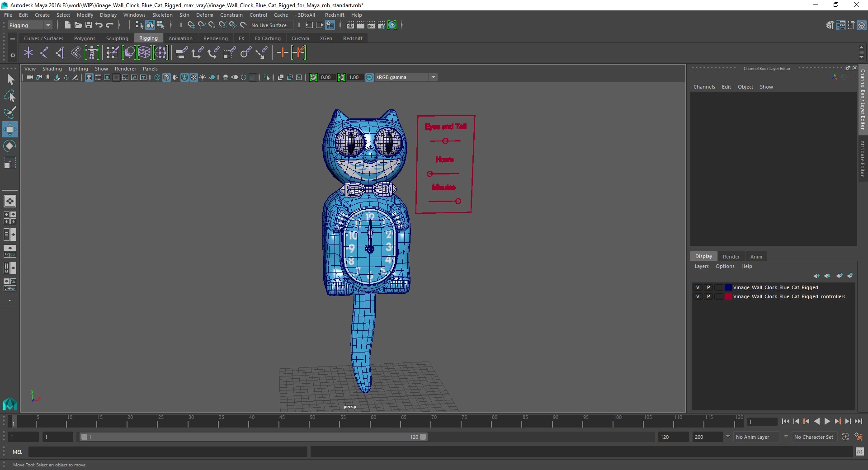
Task: Open the Channels menu in Channel Box
Action: pyautogui.click(x=704, y=87)
